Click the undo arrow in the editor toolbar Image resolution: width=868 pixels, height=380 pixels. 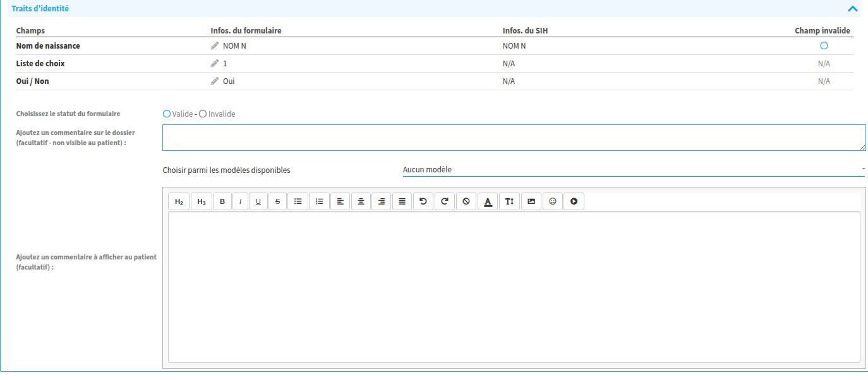(x=423, y=201)
